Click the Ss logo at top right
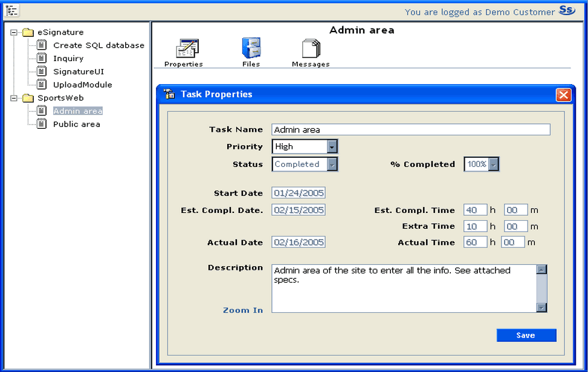The height and width of the screenshot is (372, 588). pyautogui.click(x=567, y=10)
